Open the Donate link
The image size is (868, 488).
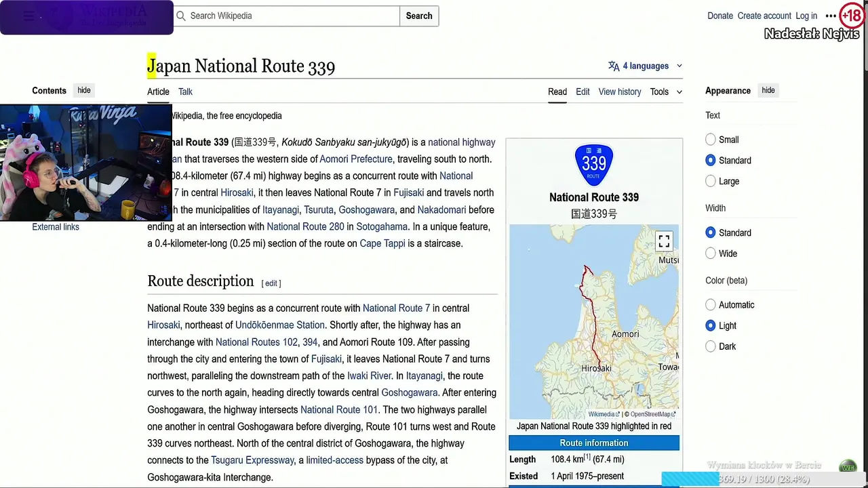click(x=720, y=16)
